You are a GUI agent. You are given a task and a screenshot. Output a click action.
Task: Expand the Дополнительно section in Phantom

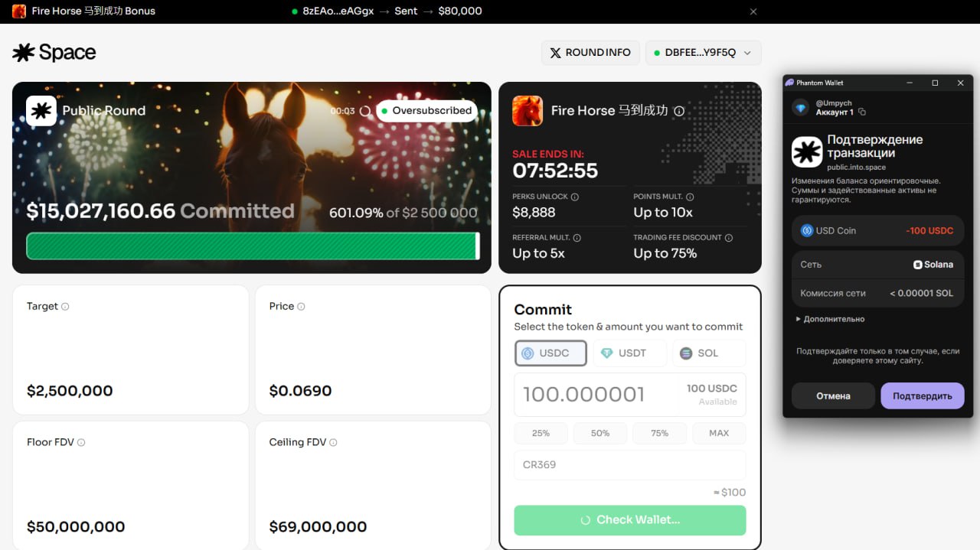tap(830, 319)
